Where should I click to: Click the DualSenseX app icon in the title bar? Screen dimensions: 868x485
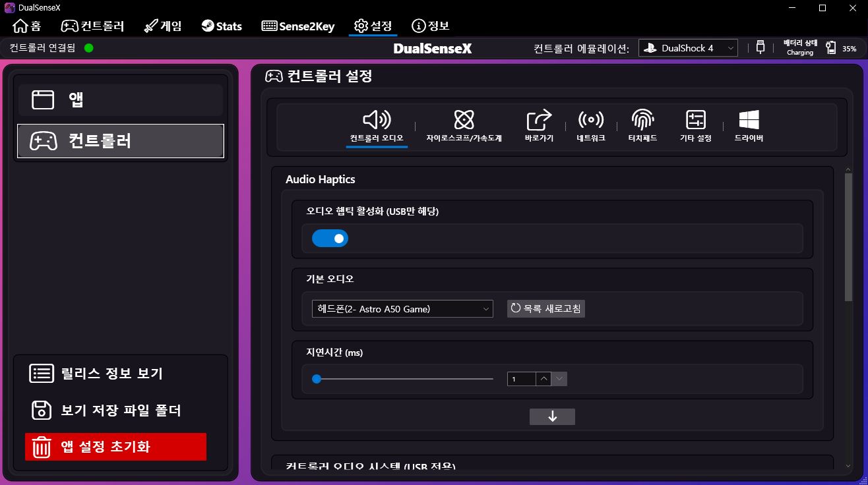pyautogui.click(x=9, y=8)
